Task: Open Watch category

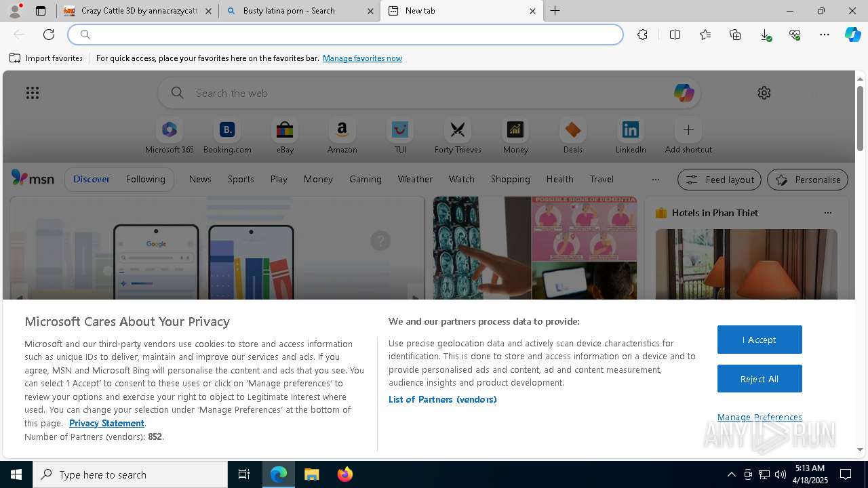Action: 462,179
